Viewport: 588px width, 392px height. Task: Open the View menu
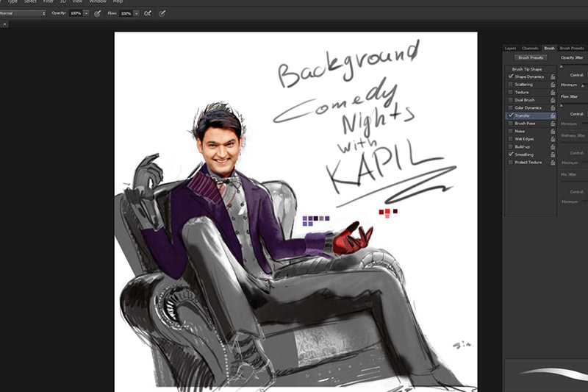[x=77, y=1]
